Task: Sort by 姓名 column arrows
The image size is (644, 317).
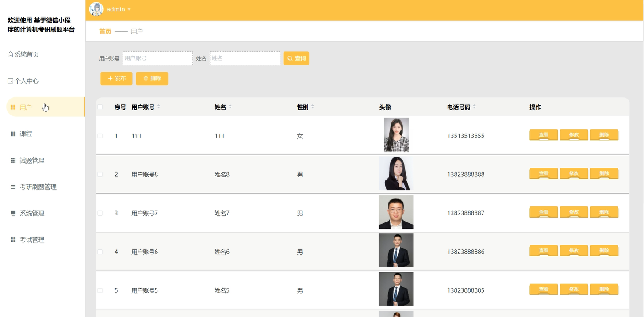Action: point(230,107)
